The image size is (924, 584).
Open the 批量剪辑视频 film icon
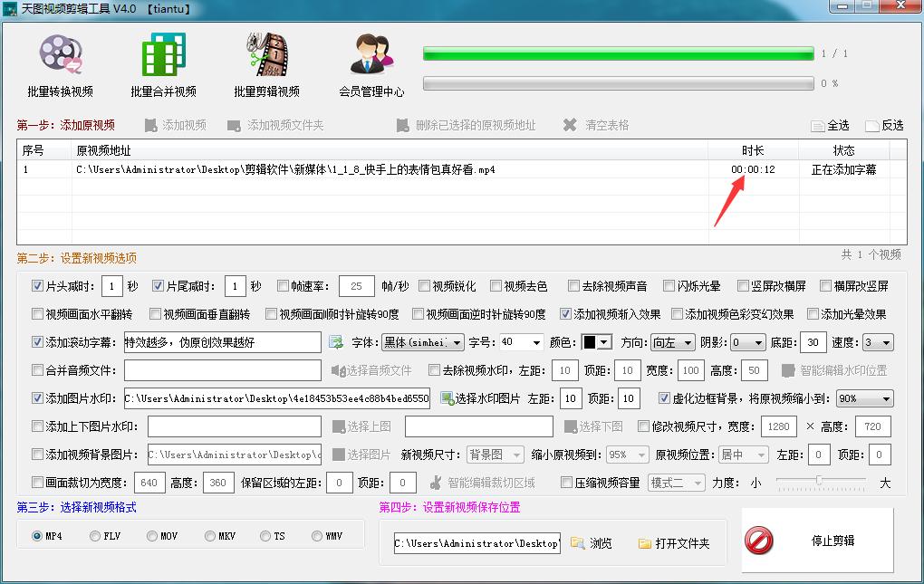click(267, 53)
